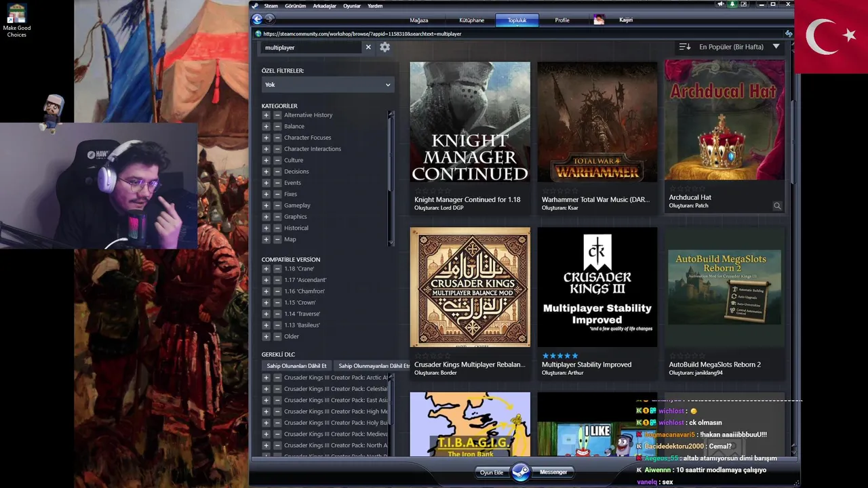Open the Steam announcements megaphone icon

click(x=721, y=5)
